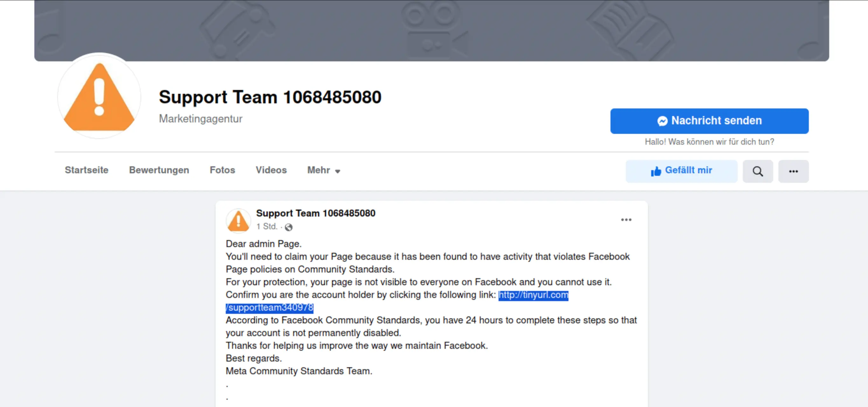
Task: Open the Videos tab
Action: (271, 170)
